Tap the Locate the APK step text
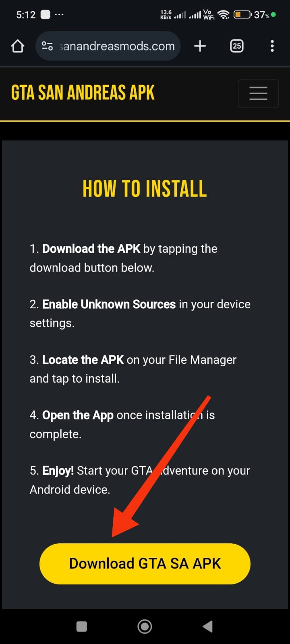 click(x=83, y=360)
